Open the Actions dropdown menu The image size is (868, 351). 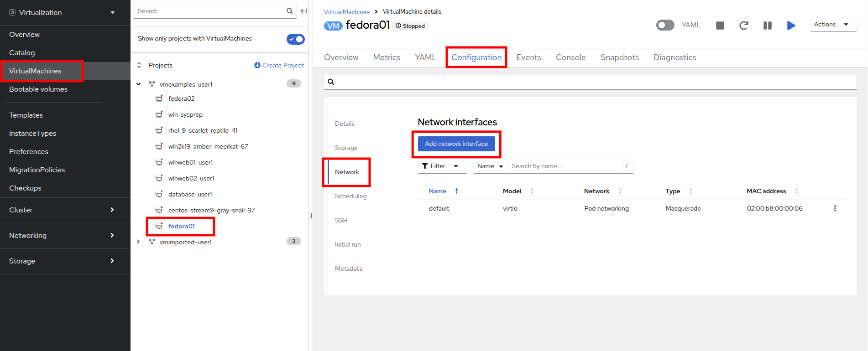point(832,25)
